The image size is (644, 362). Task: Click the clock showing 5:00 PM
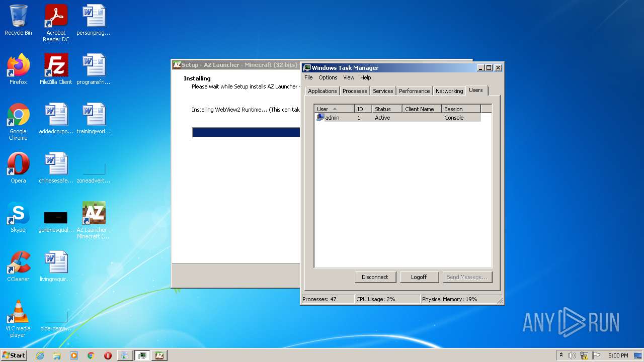pos(618,355)
